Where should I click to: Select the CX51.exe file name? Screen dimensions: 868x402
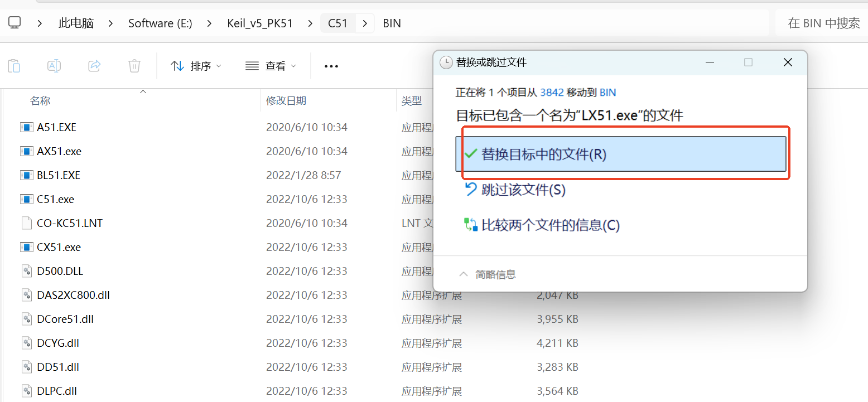[x=59, y=247]
